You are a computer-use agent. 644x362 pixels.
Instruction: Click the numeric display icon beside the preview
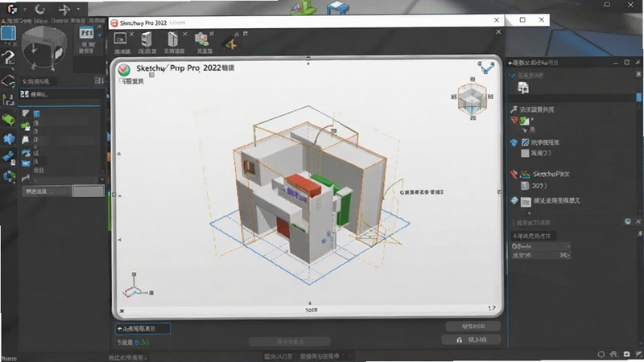click(x=86, y=33)
